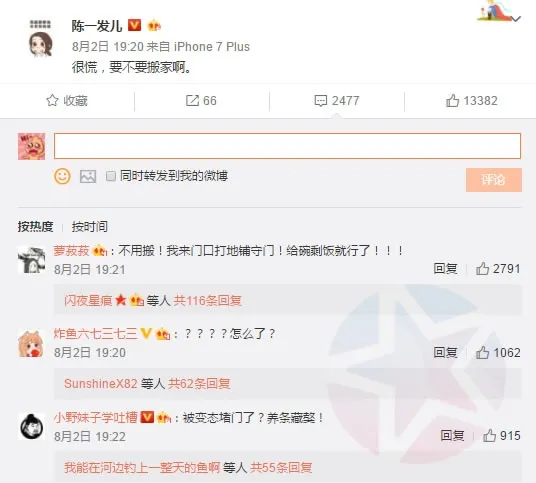Expand the 共62条回复 replies
Screen dimensions: 536x483
tap(199, 384)
